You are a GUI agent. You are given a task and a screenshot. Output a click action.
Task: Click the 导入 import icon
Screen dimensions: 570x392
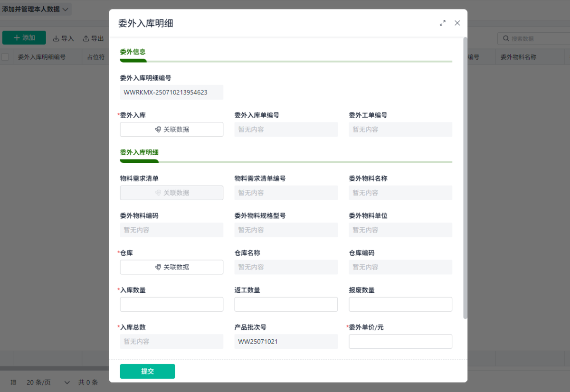point(56,38)
